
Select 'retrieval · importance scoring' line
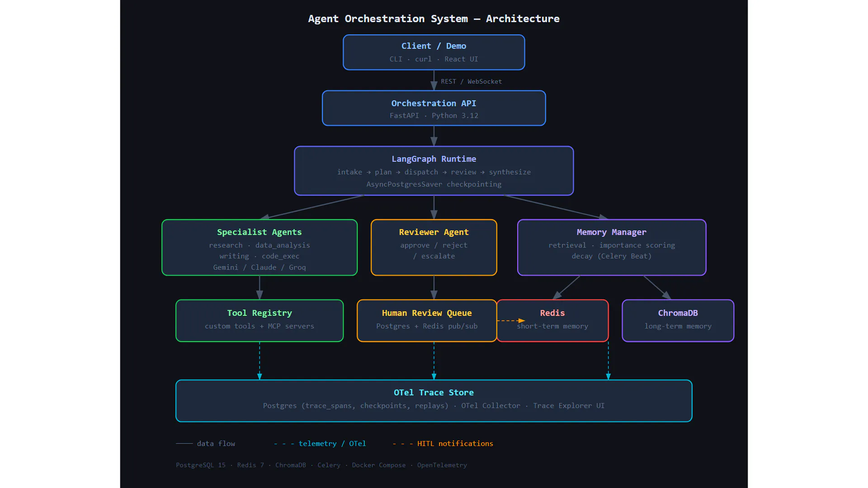pos(611,245)
